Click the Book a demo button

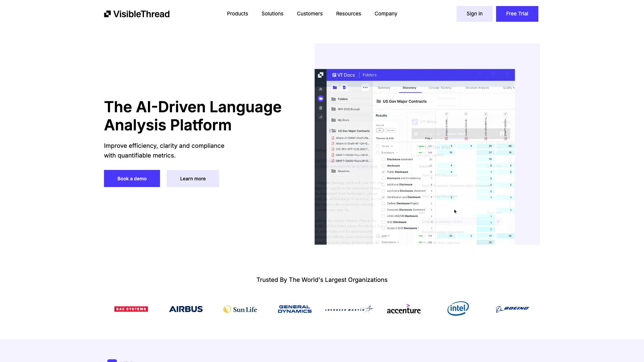132,179
